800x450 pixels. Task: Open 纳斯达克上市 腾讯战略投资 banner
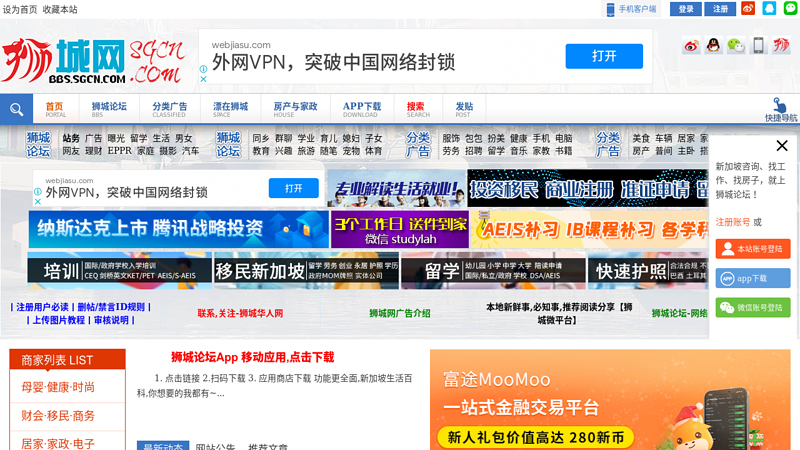[179, 229]
